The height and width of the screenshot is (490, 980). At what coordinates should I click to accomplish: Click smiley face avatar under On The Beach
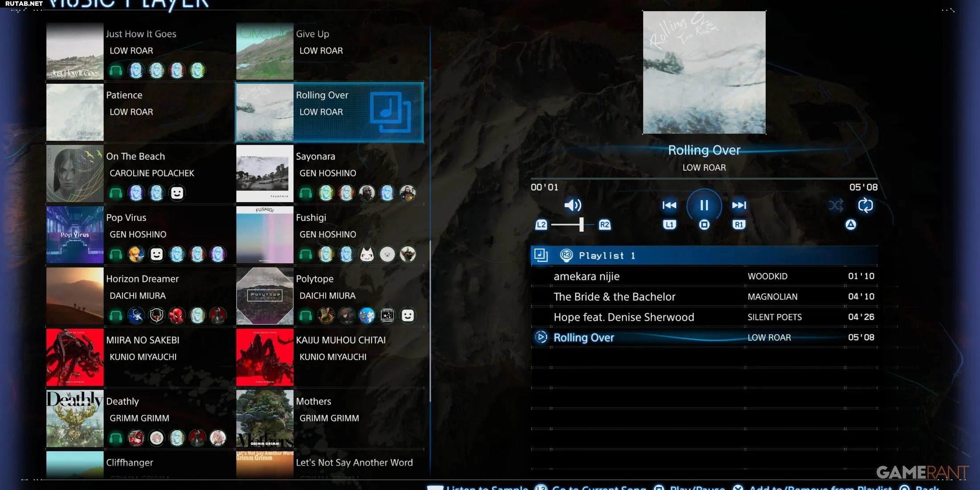(177, 193)
